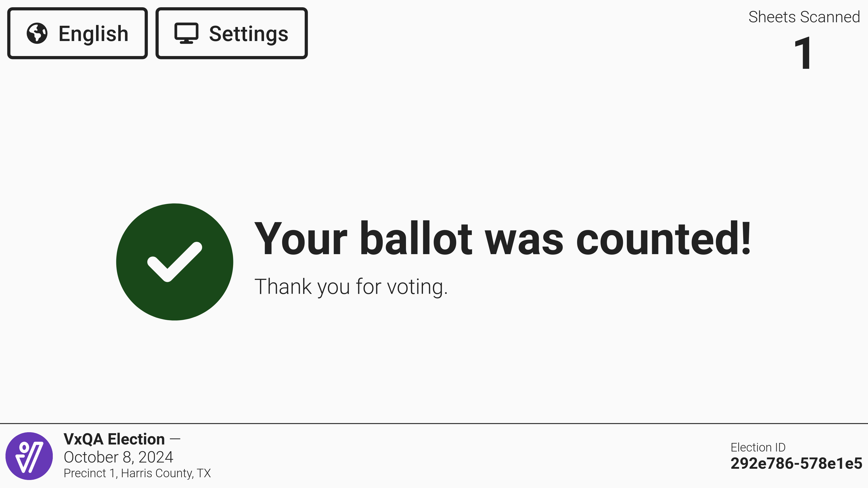Click the dash after the VxQA Election title

coord(175,439)
